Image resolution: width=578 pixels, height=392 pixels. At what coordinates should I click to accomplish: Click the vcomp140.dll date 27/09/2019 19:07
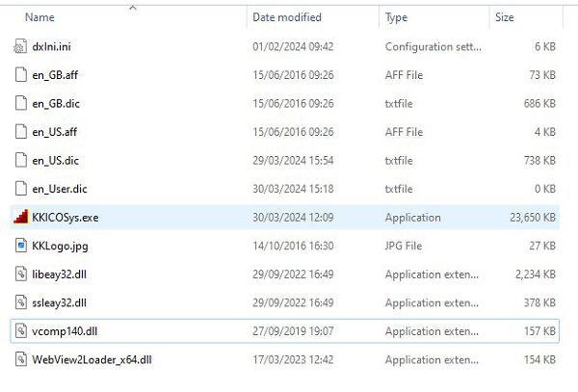(293, 331)
